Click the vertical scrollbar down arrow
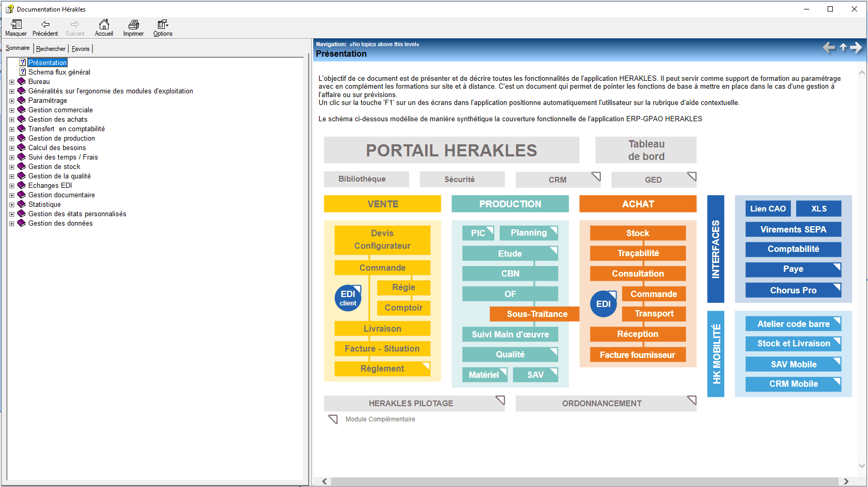This screenshot has width=868, height=487. 861,465
